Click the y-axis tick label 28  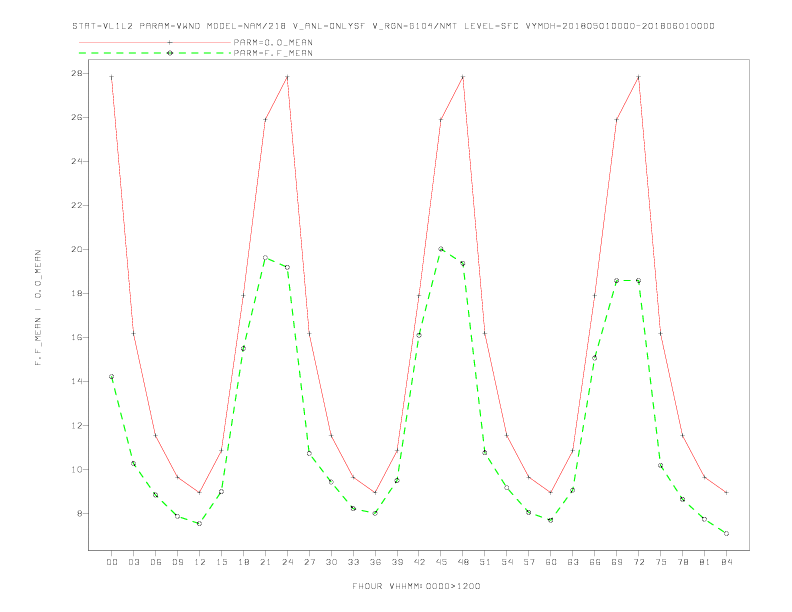click(x=77, y=73)
